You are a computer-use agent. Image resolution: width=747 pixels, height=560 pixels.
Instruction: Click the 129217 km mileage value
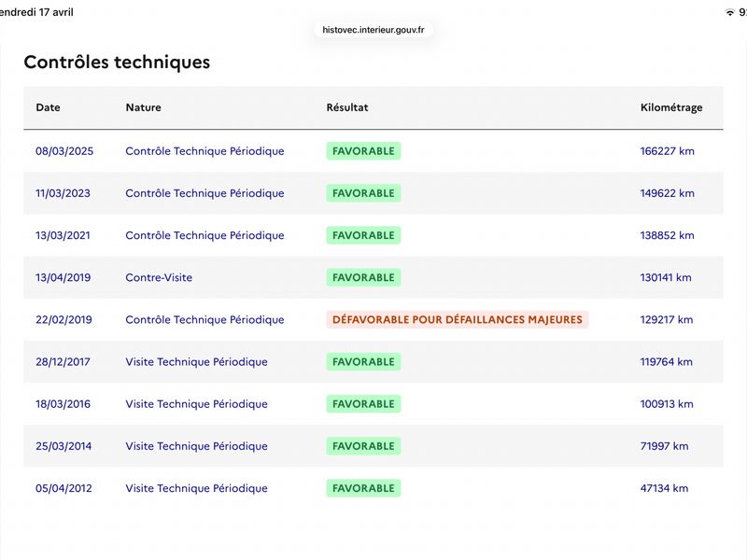coord(666,320)
